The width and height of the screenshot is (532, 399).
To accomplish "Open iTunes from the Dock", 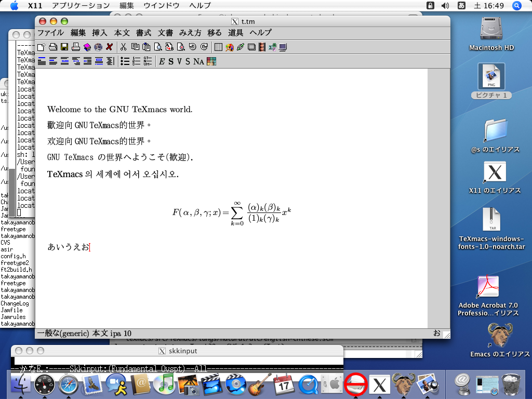I will [x=164, y=385].
